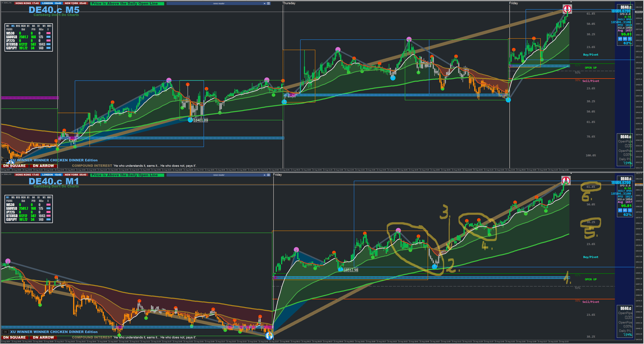This screenshot has width=644, height=344.
Task: Open DE40.c,M1 chart dropdown triangle
Action: (x=2, y=174)
